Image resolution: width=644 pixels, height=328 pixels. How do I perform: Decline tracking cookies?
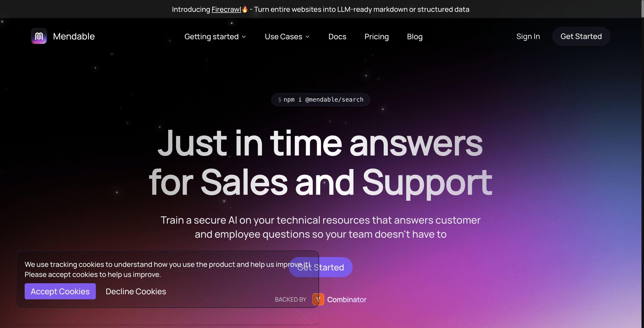point(136,291)
